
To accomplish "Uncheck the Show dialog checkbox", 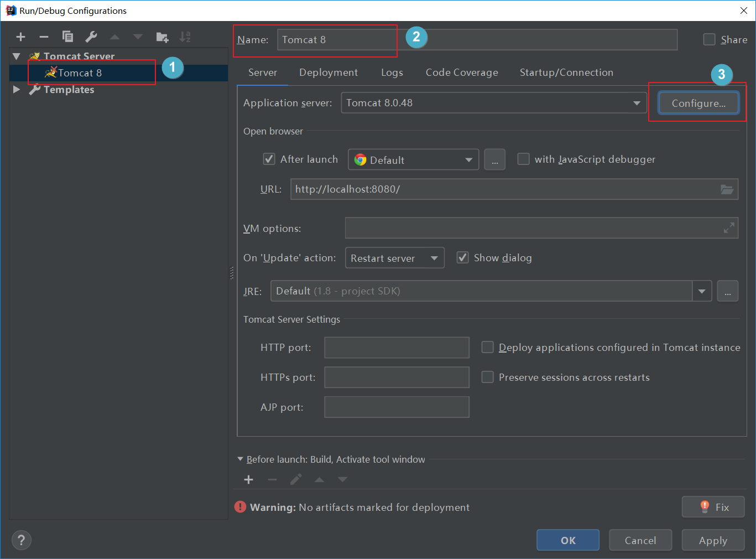I will (462, 258).
